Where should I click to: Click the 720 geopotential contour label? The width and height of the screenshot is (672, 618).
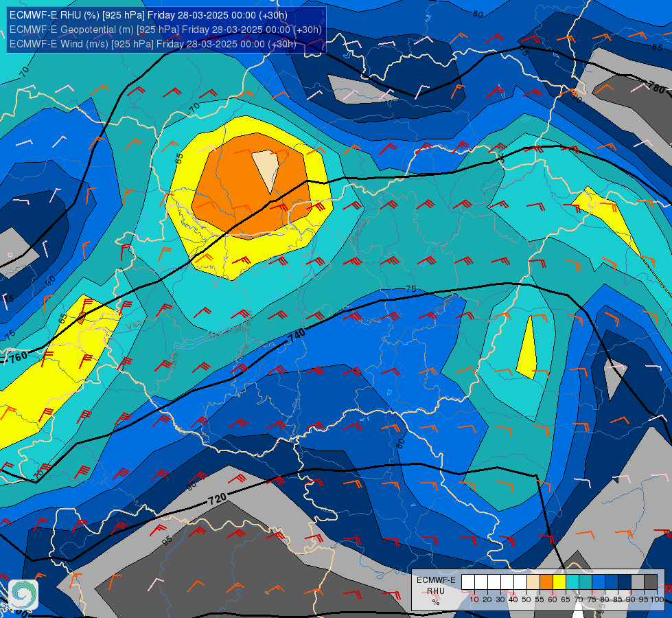(x=218, y=499)
